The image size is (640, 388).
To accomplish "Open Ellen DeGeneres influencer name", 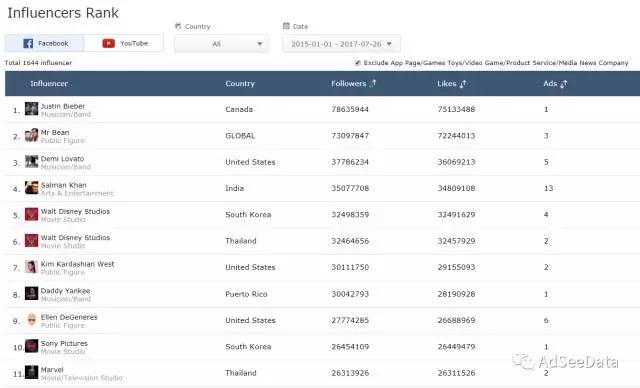I will pyautogui.click(x=69, y=317).
